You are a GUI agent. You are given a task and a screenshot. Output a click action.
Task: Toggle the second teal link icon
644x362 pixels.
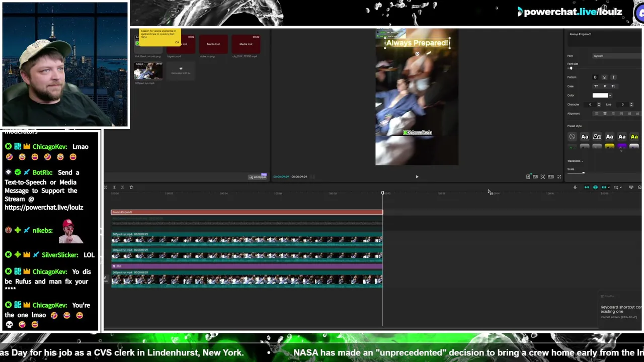[595, 187]
